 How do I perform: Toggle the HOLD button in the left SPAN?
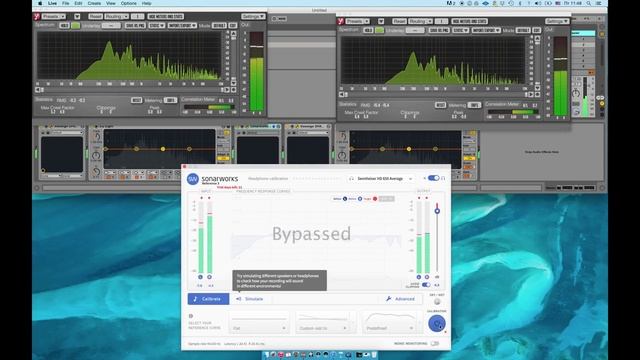[x=64, y=25]
